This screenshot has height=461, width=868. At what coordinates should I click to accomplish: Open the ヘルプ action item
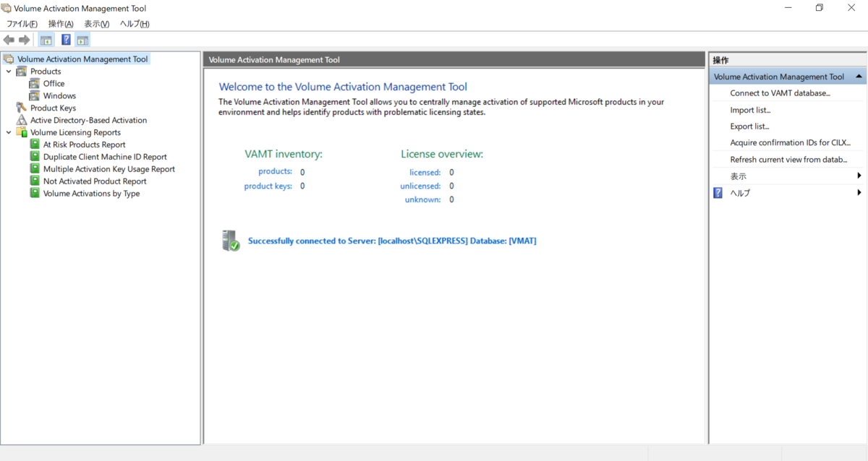[740, 193]
